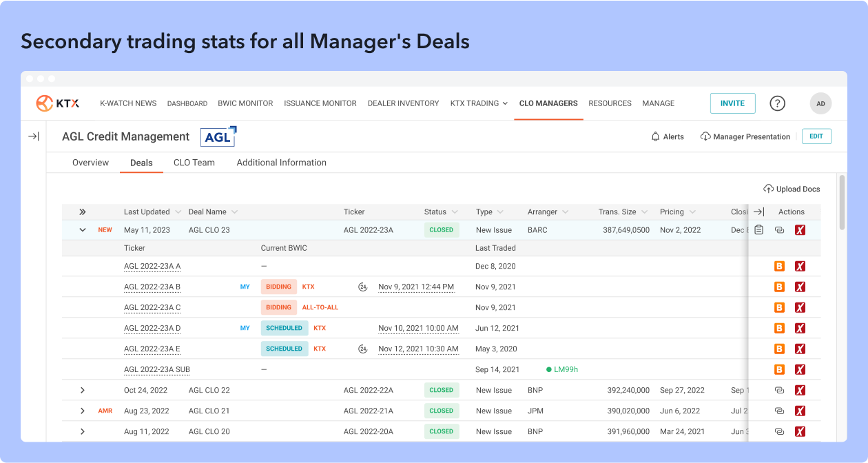
Task: Click orange B icon for AGL 2022-23A A
Action: coord(779,267)
